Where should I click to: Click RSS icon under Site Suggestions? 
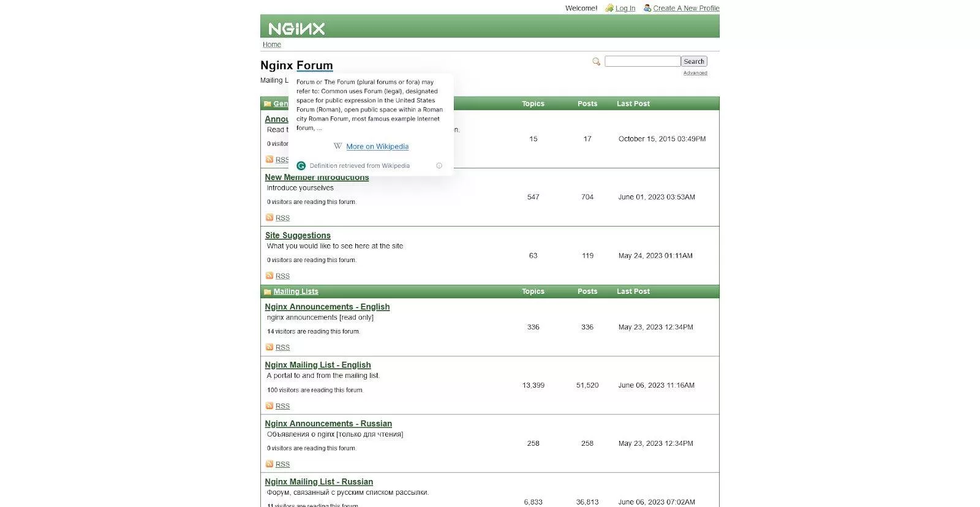(269, 276)
